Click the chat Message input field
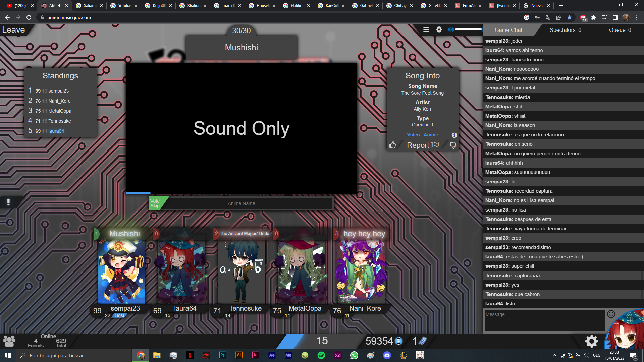Image resolution: width=644 pixels, height=362 pixels. click(x=544, y=321)
